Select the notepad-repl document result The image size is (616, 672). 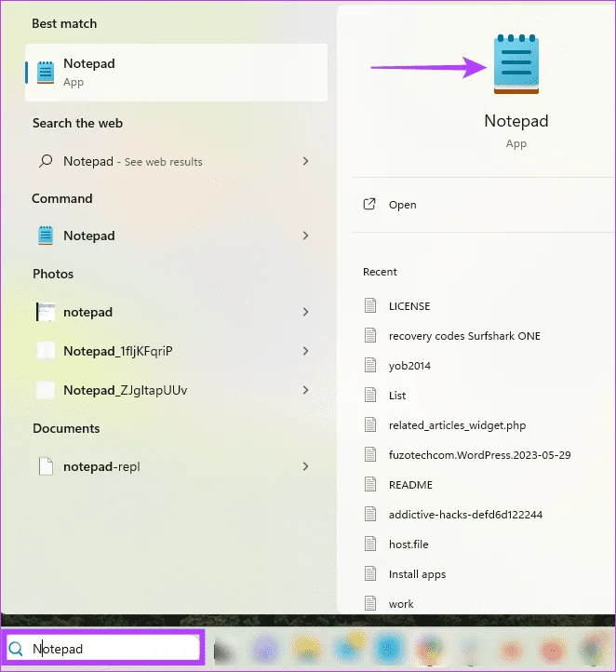176,466
